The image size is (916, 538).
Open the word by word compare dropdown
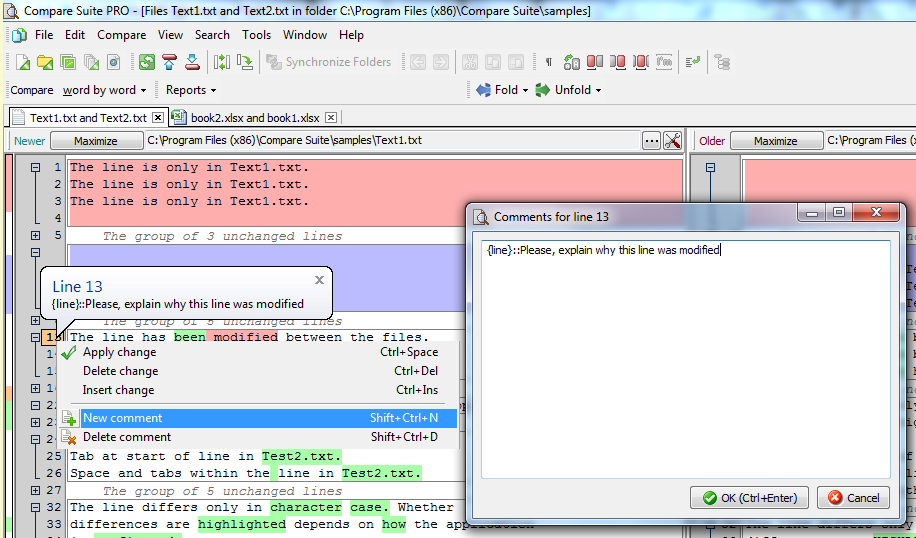point(105,90)
